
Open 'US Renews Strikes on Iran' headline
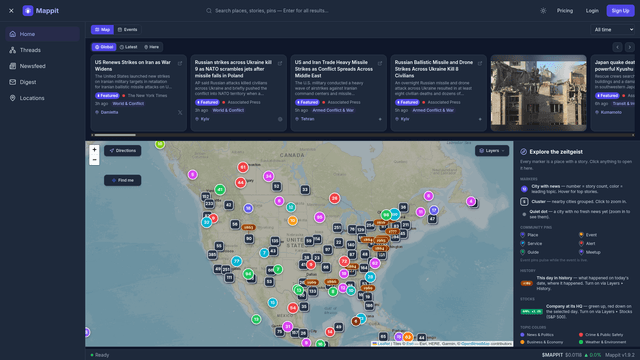pos(133,66)
